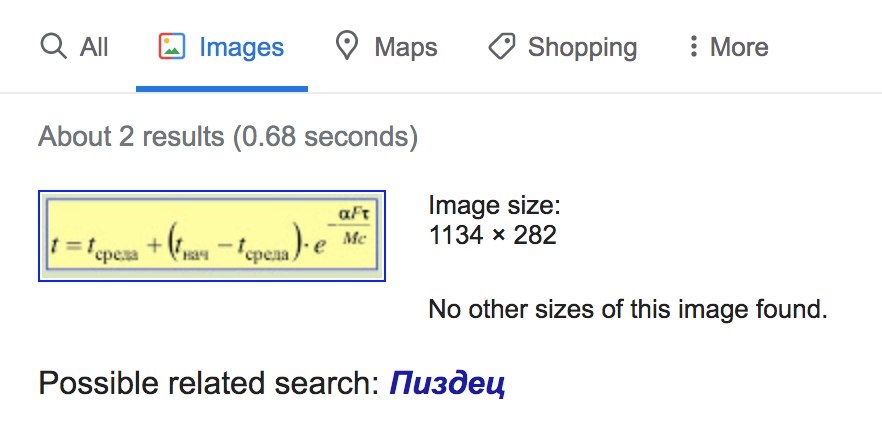Switch to the All results tab
Image resolution: width=882 pixels, height=446 pixels.
pos(94,47)
